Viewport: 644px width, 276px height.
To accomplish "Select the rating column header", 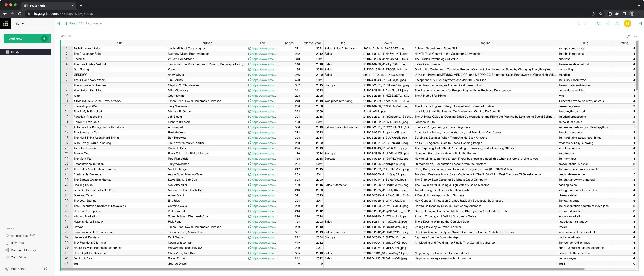I will click(624, 43).
